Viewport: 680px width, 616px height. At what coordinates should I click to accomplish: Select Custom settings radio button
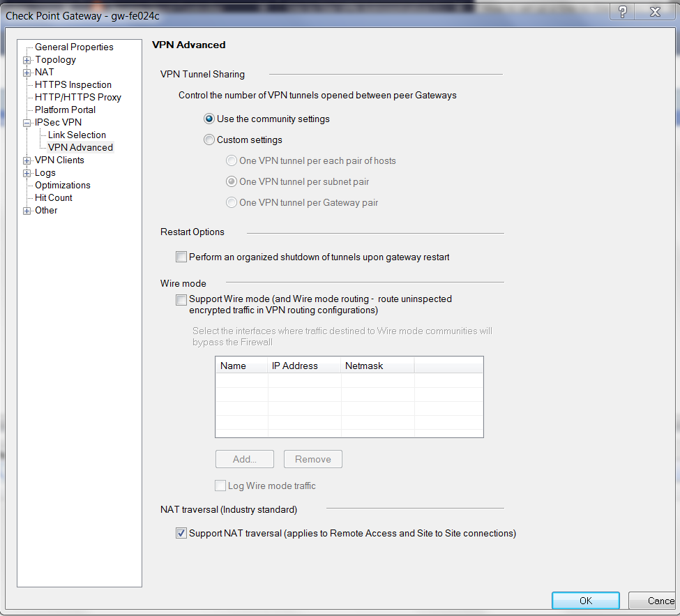209,140
